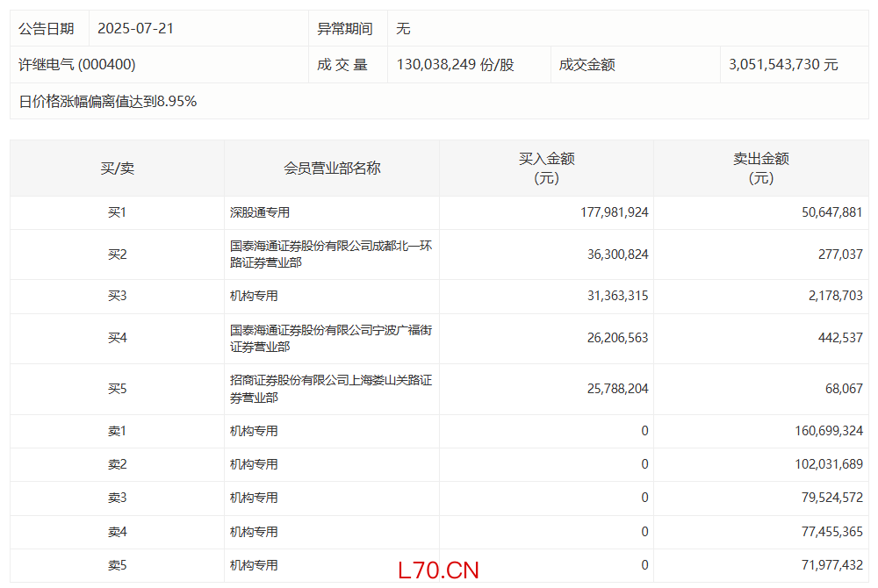
Task: Click the announcement date 2025-07-21
Action: point(135,28)
